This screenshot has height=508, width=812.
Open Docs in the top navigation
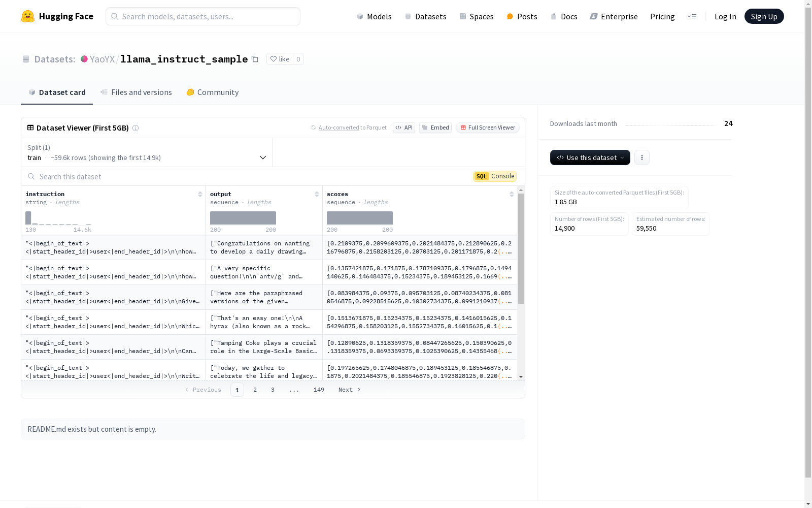click(x=564, y=16)
